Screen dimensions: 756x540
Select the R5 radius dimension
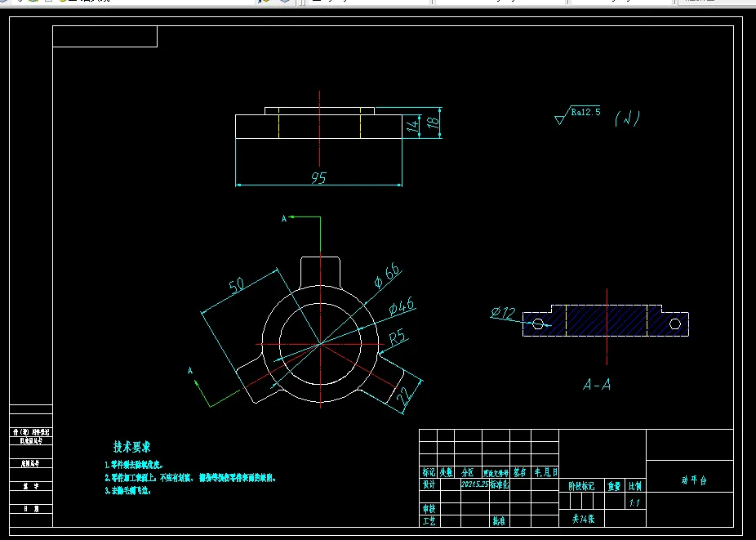point(398,337)
